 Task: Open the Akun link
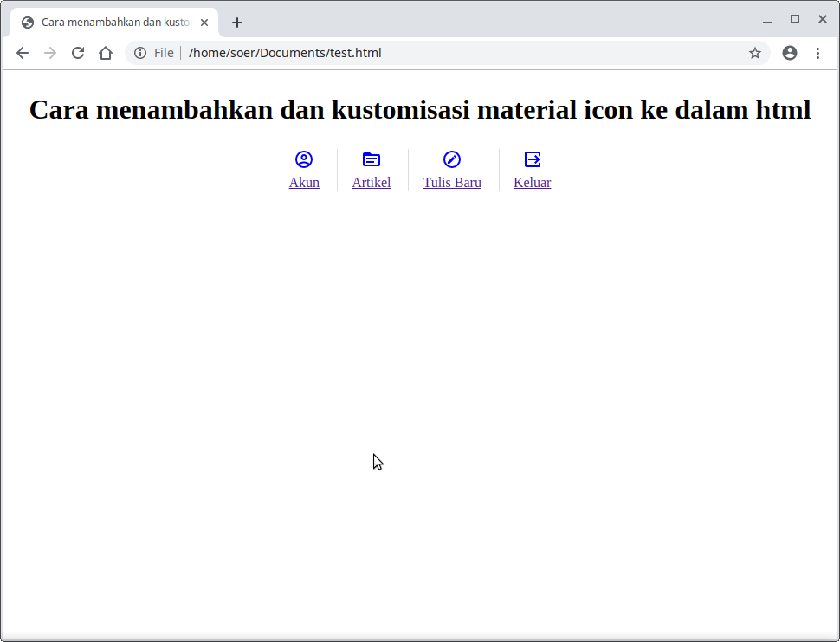coord(304,183)
